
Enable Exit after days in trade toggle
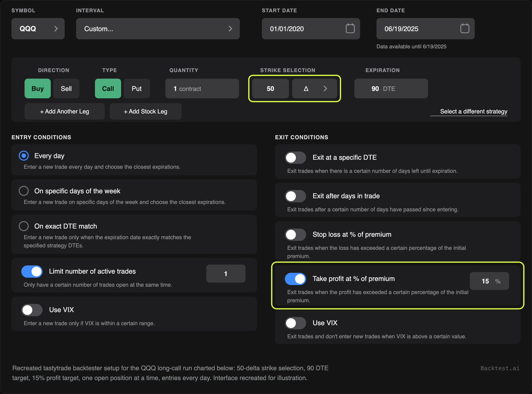(x=295, y=196)
